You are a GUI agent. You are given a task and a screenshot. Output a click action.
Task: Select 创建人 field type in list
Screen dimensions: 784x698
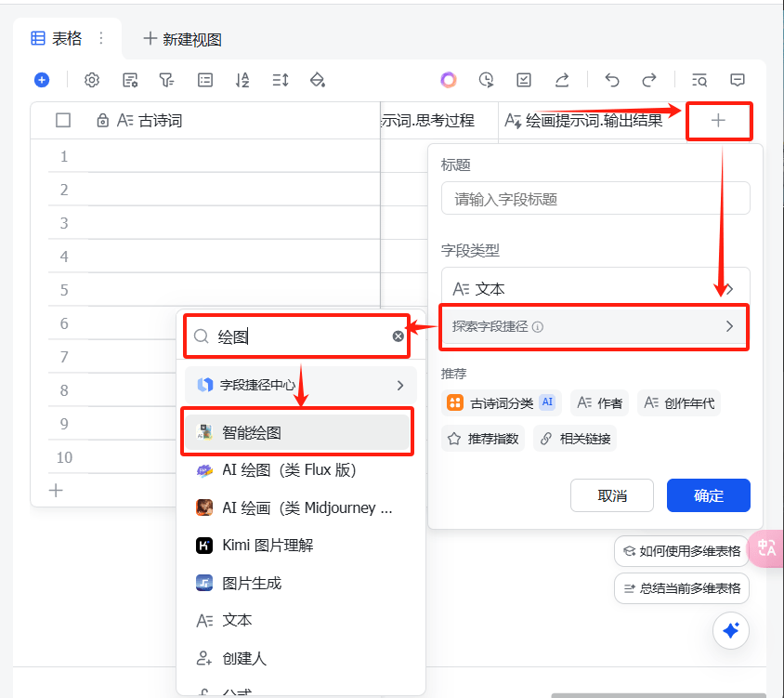pyautogui.click(x=300, y=658)
